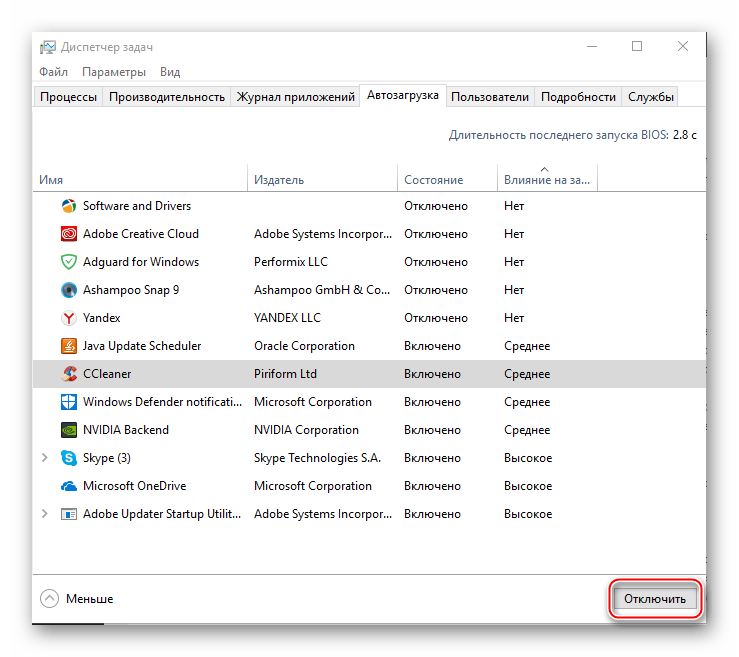Image resolution: width=739 pixels, height=657 pixels.
Task: Click the CCleaner icon
Action: pos(69,374)
